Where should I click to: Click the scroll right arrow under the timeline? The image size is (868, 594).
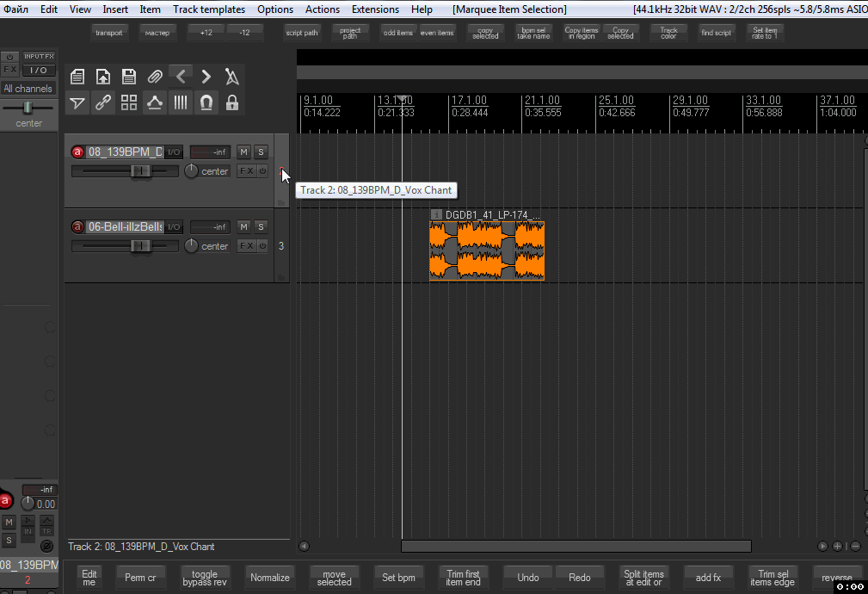(x=822, y=547)
